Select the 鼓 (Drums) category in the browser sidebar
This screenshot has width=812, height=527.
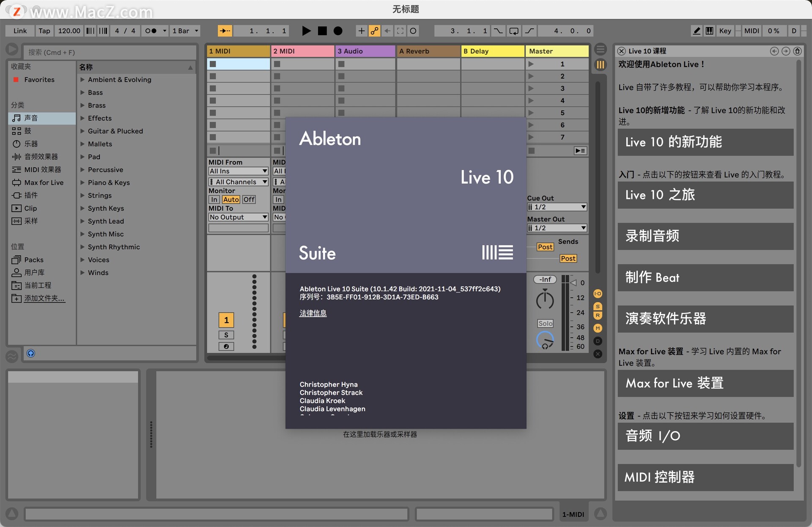27,131
